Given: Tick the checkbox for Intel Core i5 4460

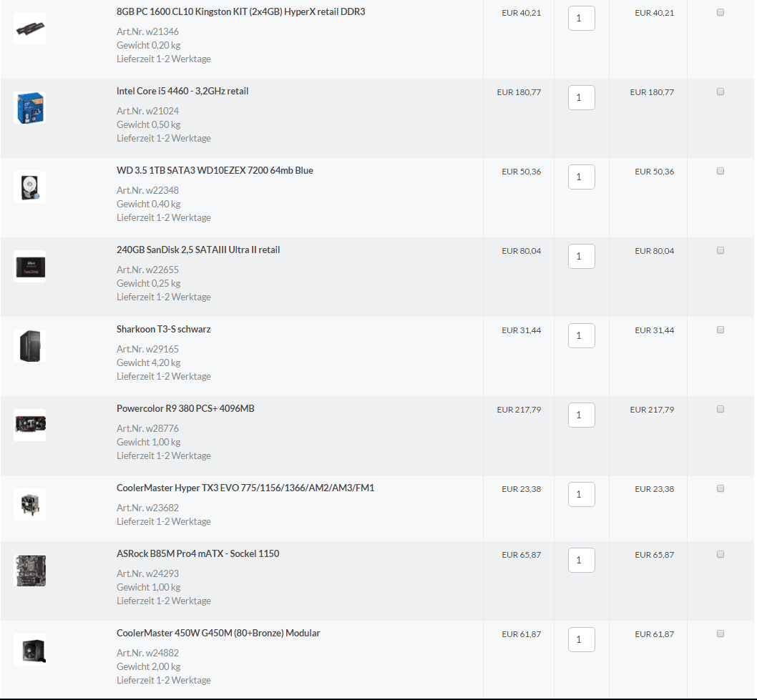Looking at the screenshot, I should click(721, 92).
